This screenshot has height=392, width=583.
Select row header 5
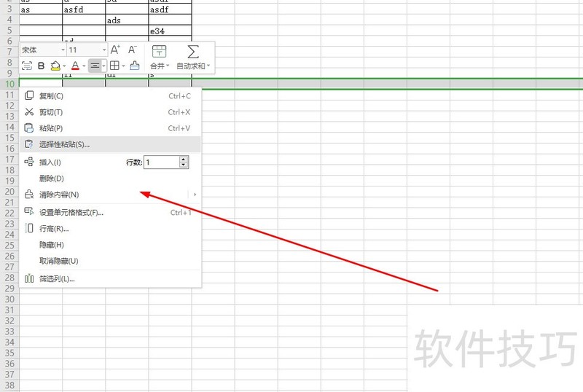[x=9, y=30]
